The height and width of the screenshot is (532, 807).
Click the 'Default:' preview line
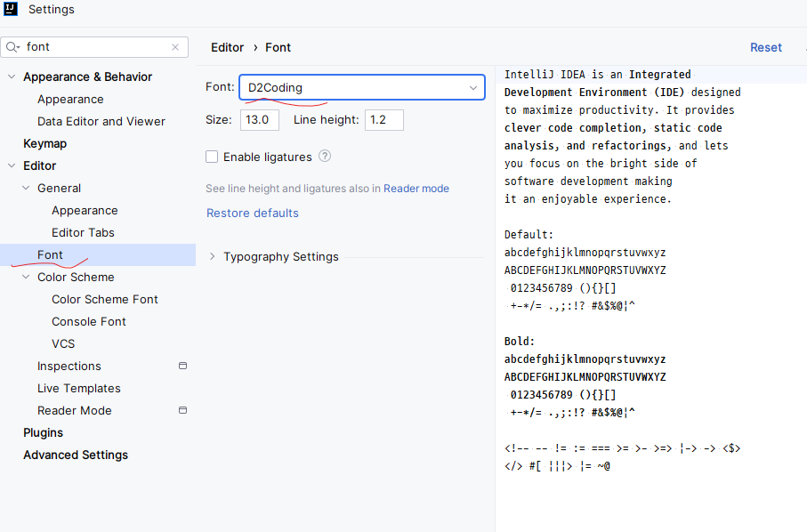pos(529,235)
